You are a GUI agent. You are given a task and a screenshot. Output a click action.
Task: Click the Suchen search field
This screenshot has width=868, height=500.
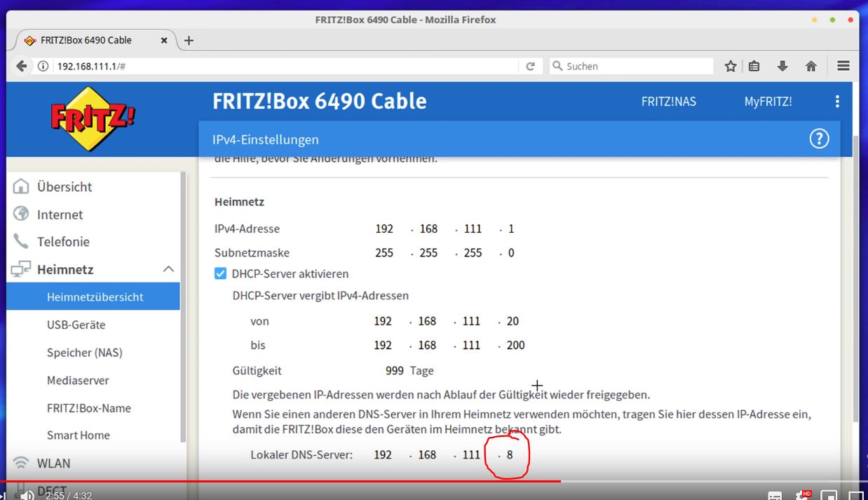click(x=631, y=66)
